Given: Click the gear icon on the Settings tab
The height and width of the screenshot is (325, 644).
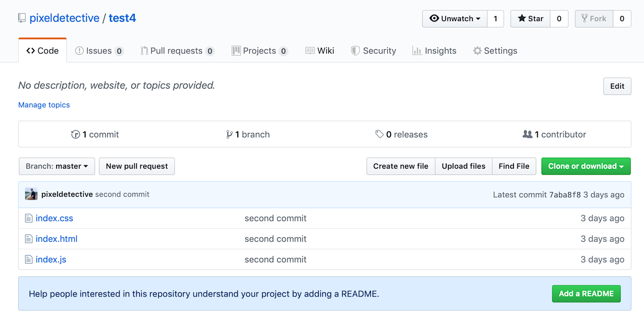Looking at the screenshot, I should pos(477,51).
